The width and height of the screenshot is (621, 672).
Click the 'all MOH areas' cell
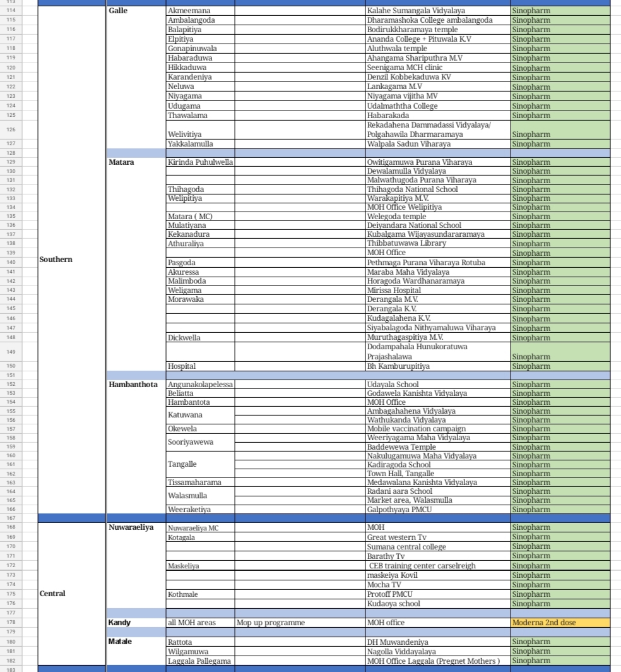tap(200, 622)
